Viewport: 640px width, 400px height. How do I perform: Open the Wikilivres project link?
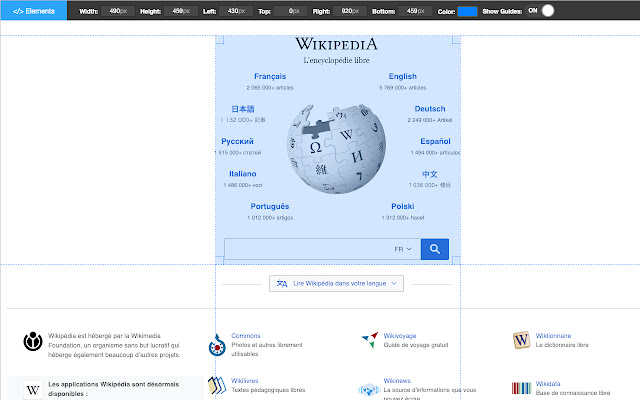pyautogui.click(x=244, y=380)
